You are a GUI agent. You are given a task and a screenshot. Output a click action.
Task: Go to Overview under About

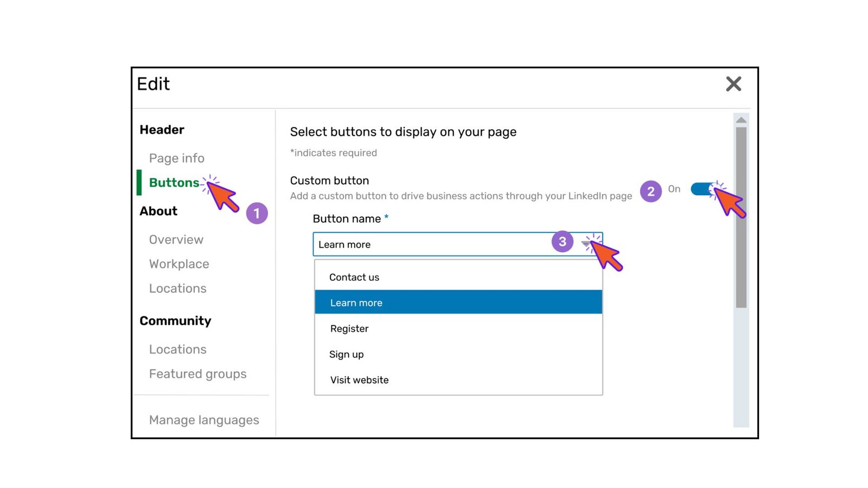(176, 240)
